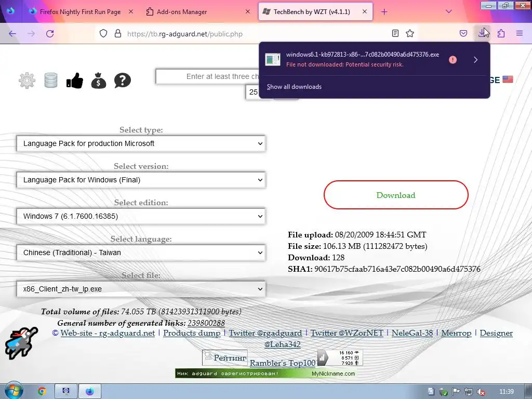
Task: Open the Select file dropdown
Action: pos(141,289)
